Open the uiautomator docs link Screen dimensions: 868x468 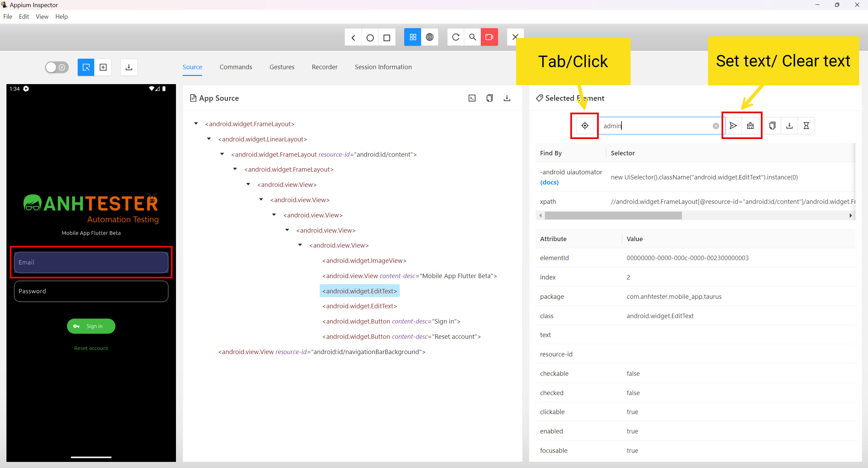[549, 182]
